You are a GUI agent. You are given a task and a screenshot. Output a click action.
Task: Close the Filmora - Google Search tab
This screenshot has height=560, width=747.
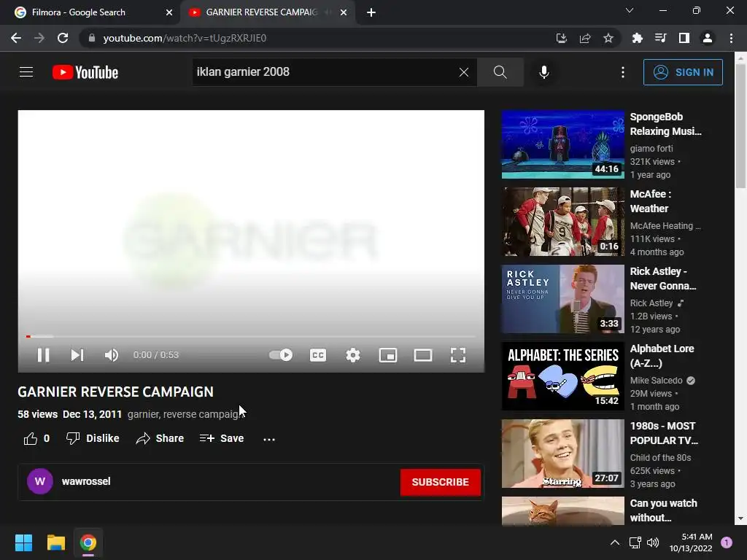[169, 12]
